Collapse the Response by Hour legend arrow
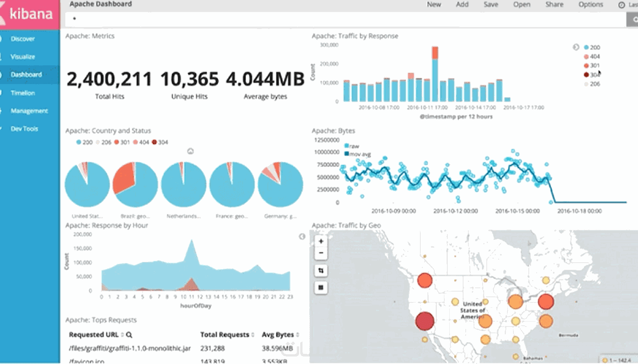This screenshot has height=364, width=638. click(302, 236)
